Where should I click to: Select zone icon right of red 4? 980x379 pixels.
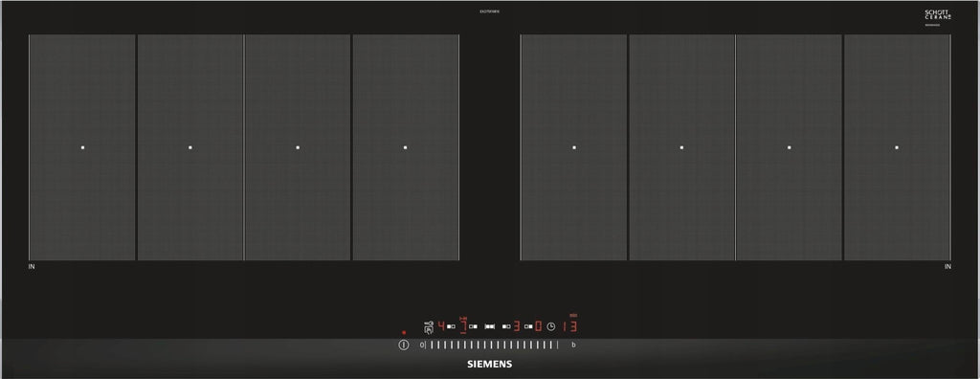tap(451, 326)
